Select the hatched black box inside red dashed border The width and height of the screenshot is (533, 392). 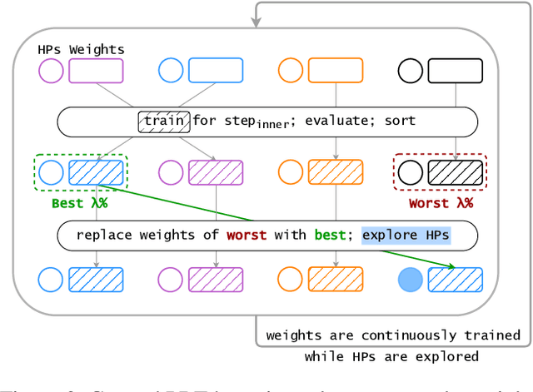click(x=455, y=172)
